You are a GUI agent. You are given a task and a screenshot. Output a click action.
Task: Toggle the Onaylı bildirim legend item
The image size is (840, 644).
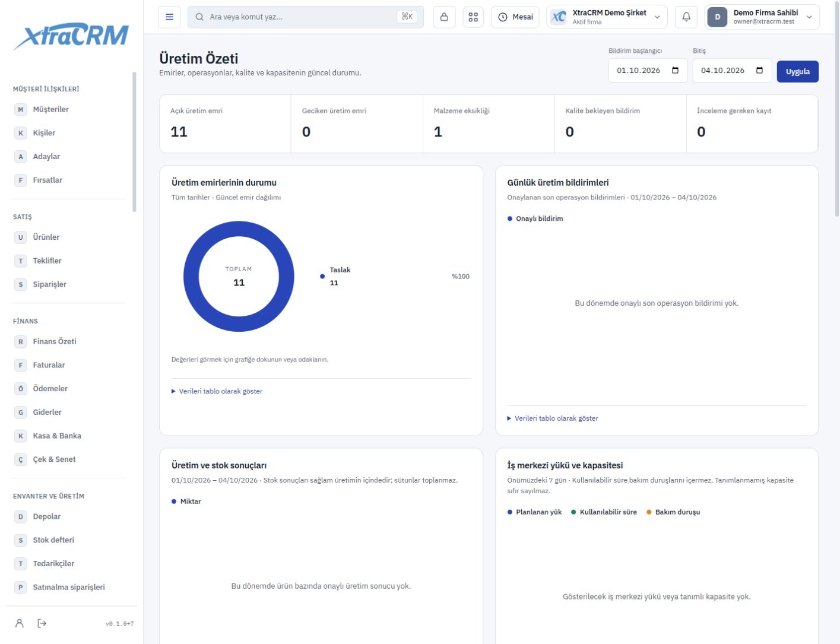(x=535, y=218)
